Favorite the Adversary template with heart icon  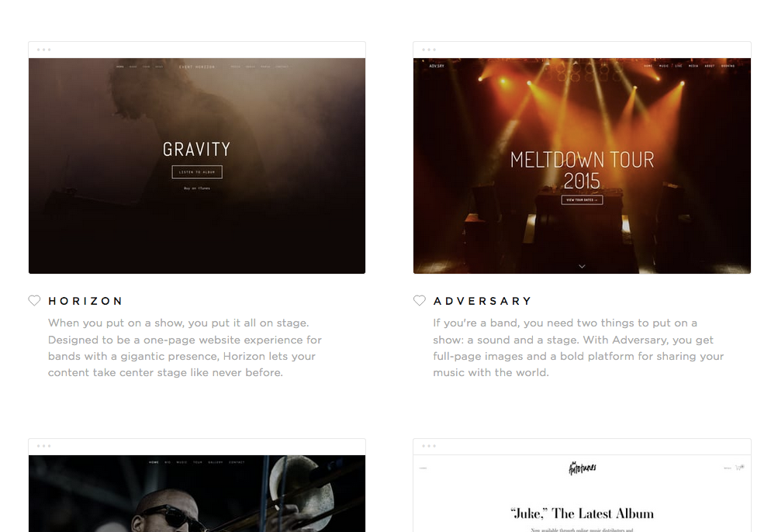tap(420, 301)
